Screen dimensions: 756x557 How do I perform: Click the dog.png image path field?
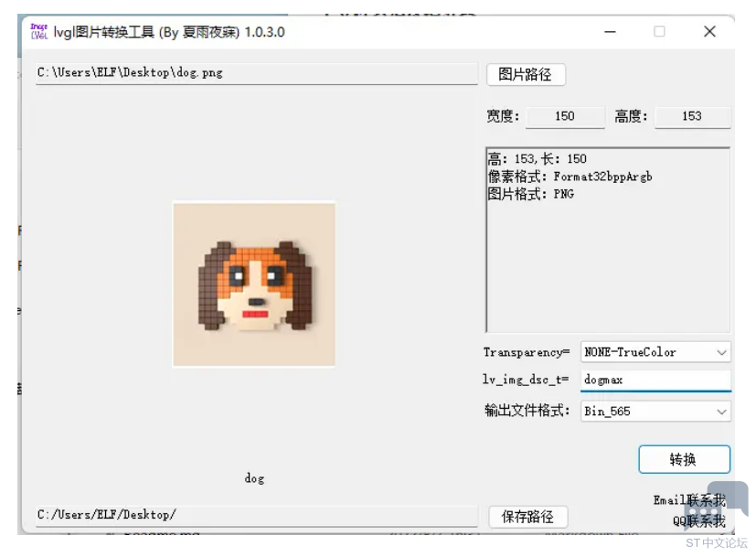pyautogui.click(x=256, y=73)
